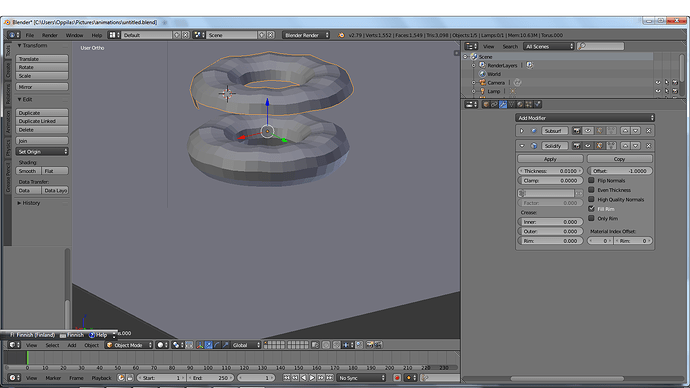Jump to the last frame in timeline
This screenshot has height=388, width=690.
coord(330,378)
